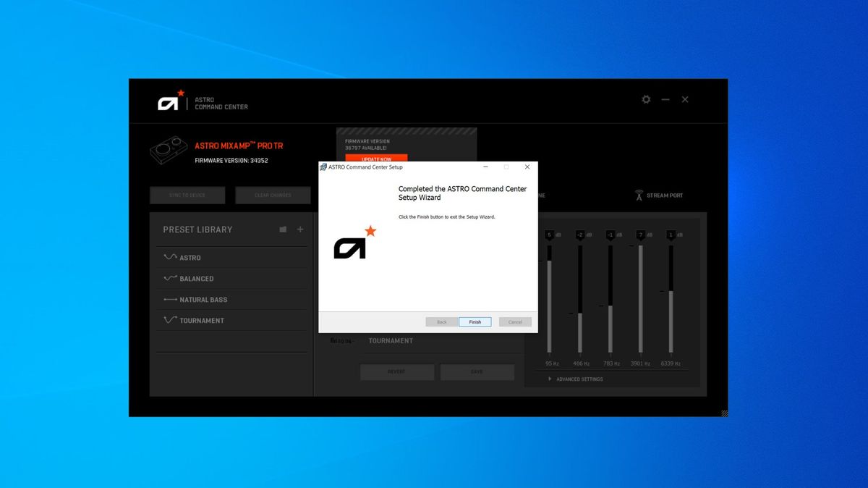
Task: Click the 95 Hz equalizer slider
Action: pyautogui.click(x=549, y=299)
